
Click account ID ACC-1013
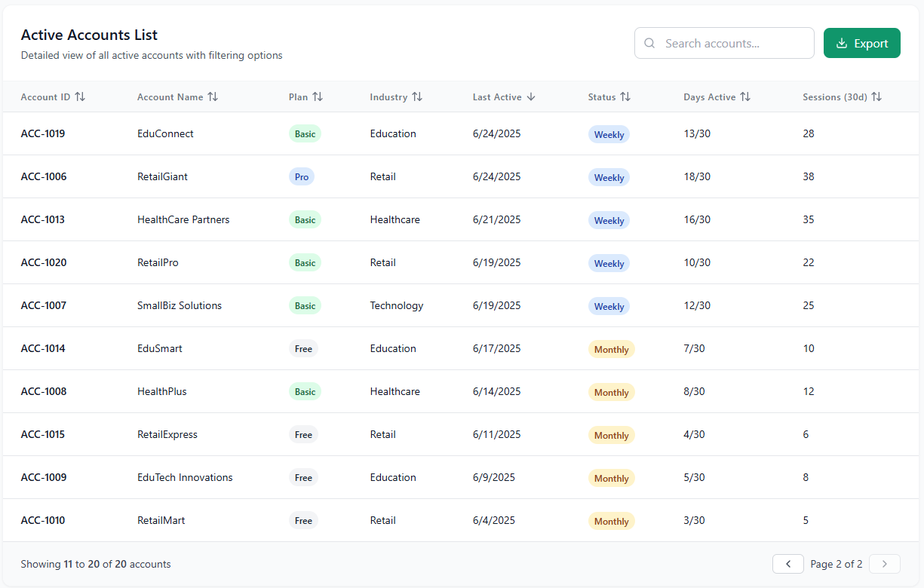pos(43,219)
